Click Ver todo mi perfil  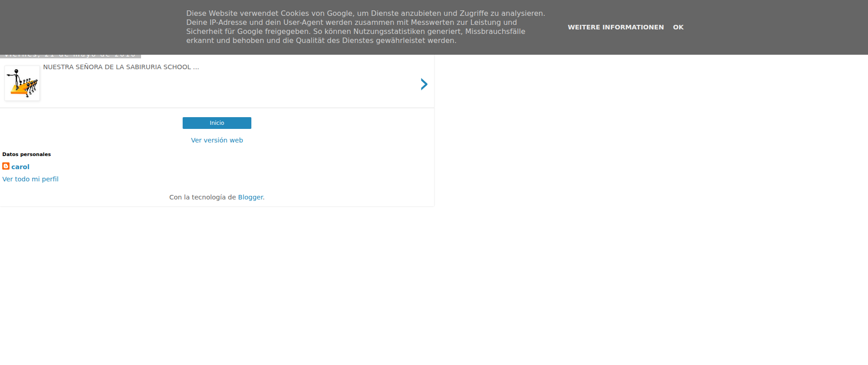click(30, 179)
